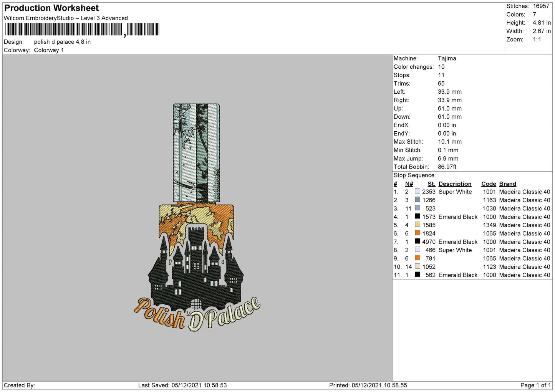Click the black swatch in stop 11
The image size is (555, 392).
(x=417, y=275)
